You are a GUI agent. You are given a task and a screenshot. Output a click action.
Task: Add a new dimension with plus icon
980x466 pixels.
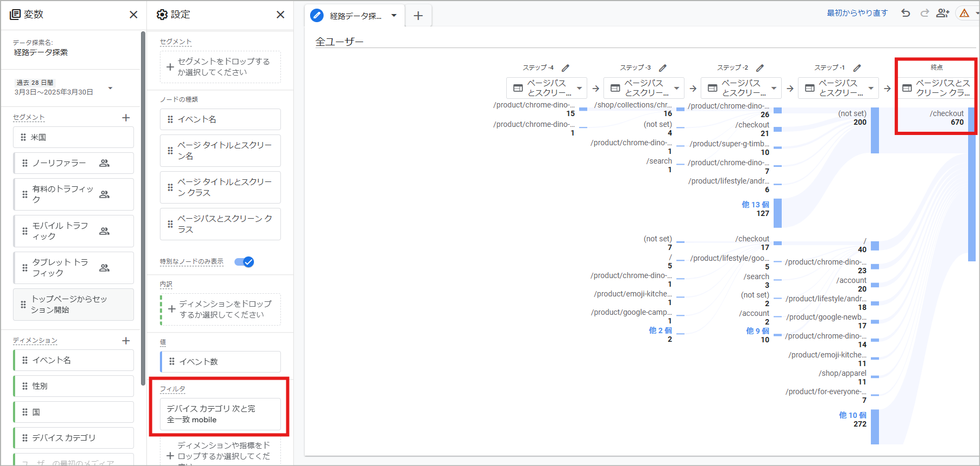click(126, 341)
